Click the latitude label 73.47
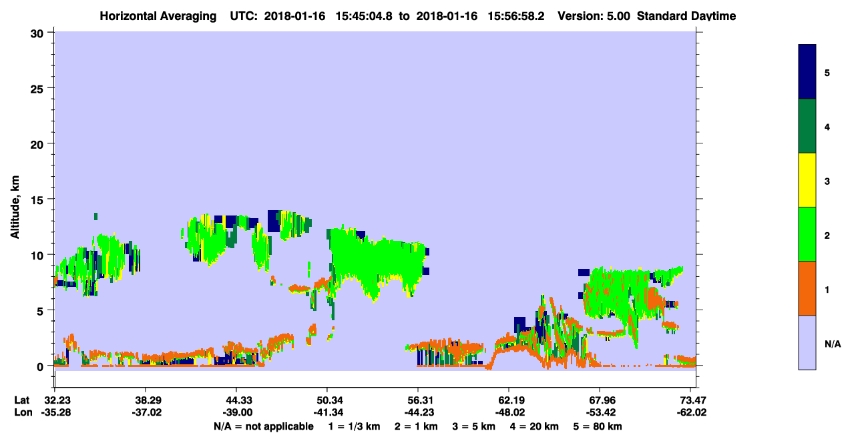 click(x=690, y=400)
